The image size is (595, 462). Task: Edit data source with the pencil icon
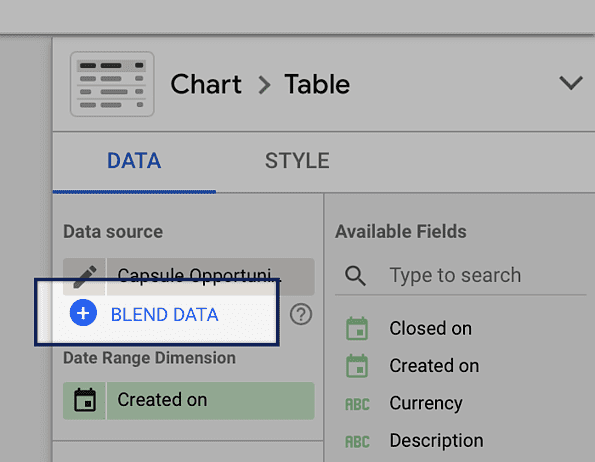[x=85, y=276]
